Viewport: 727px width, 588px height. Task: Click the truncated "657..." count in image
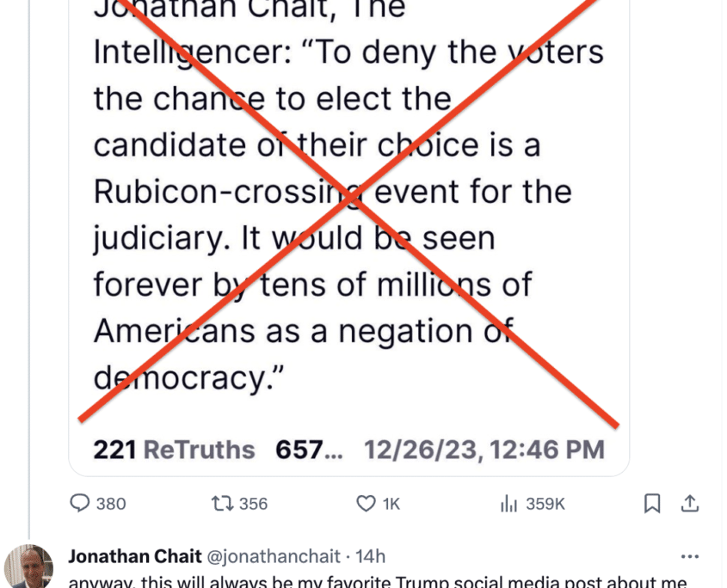click(308, 449)
